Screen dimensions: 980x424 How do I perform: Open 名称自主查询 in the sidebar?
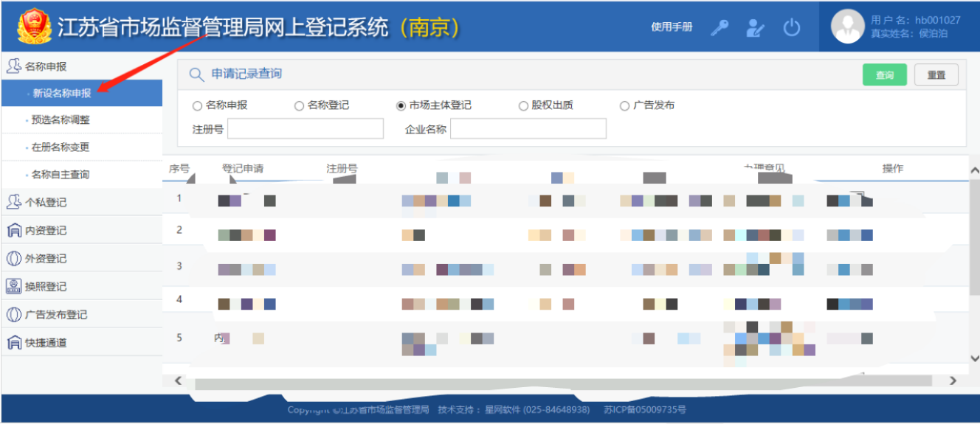(81, 175)
